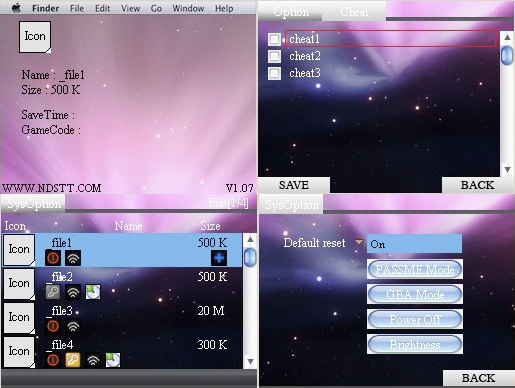Select the _file2 row Icon thumbnail
The height and width of the screenshot is (388, 515).
tap(19, 284)
